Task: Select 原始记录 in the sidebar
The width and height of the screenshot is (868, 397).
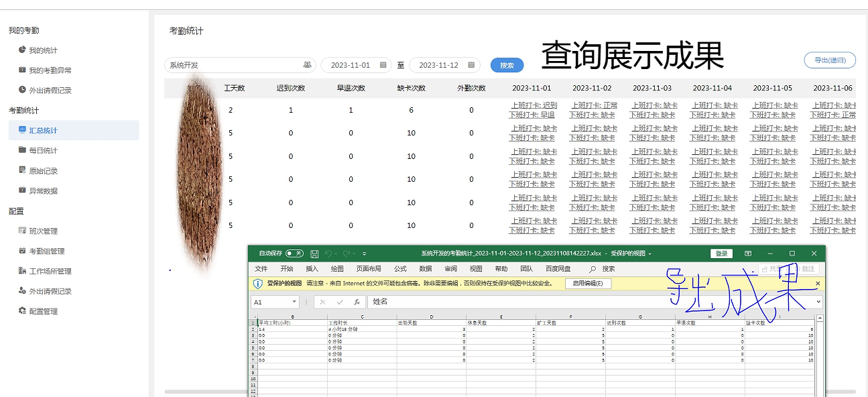Action: pyautogui.click(x=44, y=170)
